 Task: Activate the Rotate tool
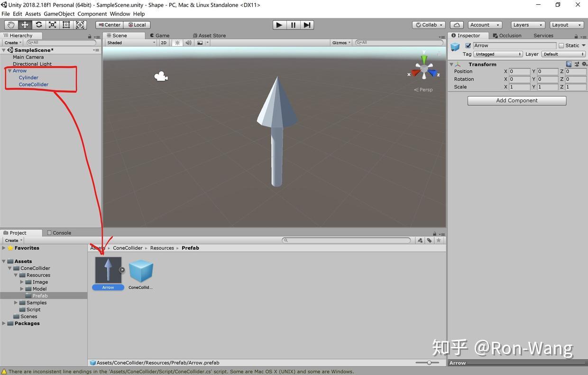(38, 24)
